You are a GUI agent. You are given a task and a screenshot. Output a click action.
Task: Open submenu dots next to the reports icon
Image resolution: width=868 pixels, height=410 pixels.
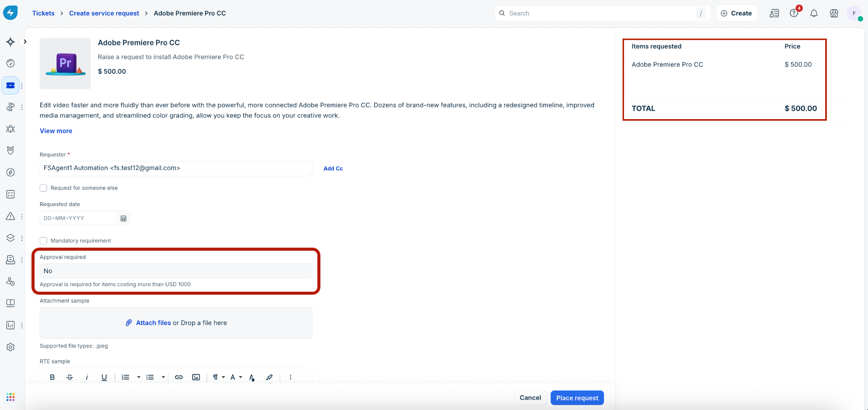click(22, 325)
